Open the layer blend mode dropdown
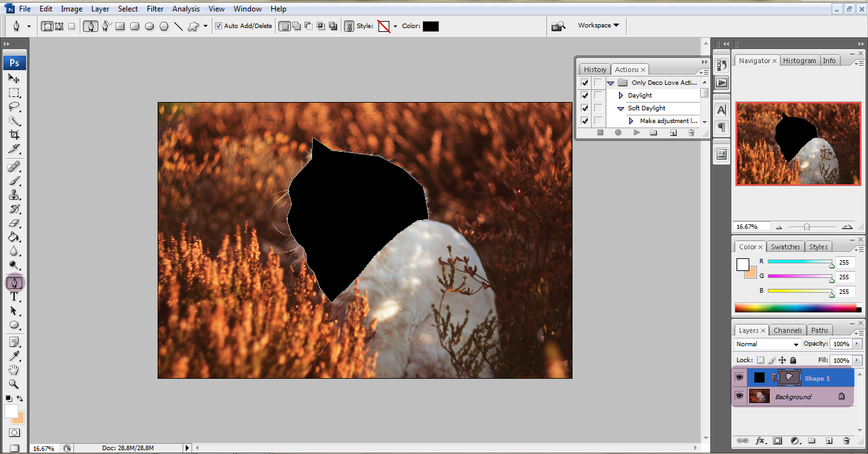868x454 pixels. tap(767, 344)
